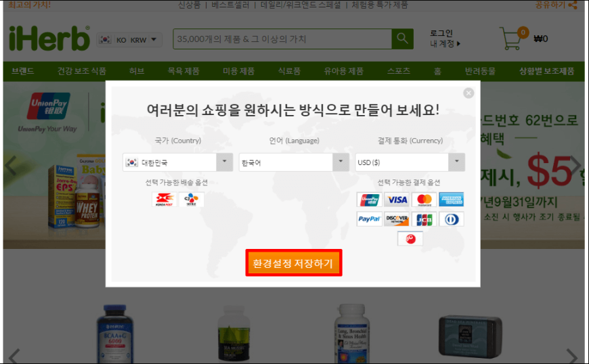This screenshot has width=589, height=364.
Task: Open the KO KRW region selector
Action: 129,39
